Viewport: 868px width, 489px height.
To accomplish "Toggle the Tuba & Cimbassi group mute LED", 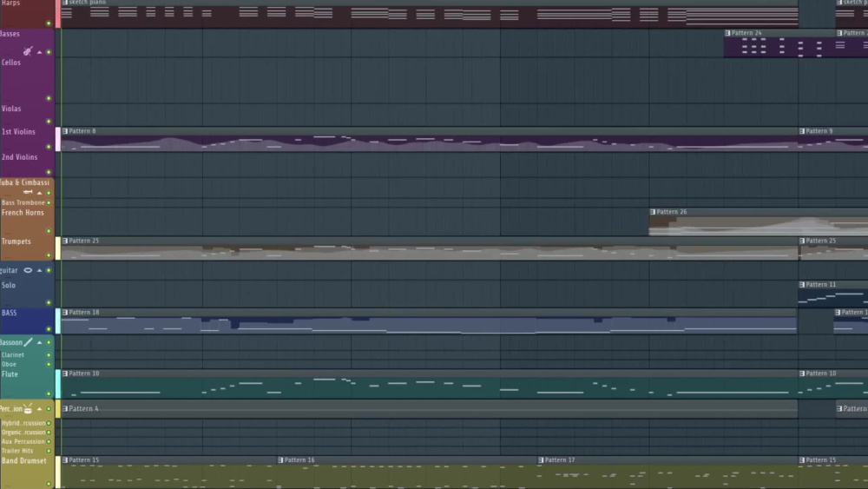I will tap(49, 193).
